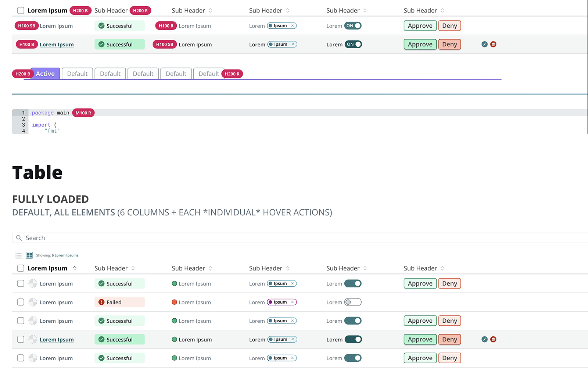Tick the checkbox on the Failed row
This screenshot has height=368, width=588.
pos(21,302)
